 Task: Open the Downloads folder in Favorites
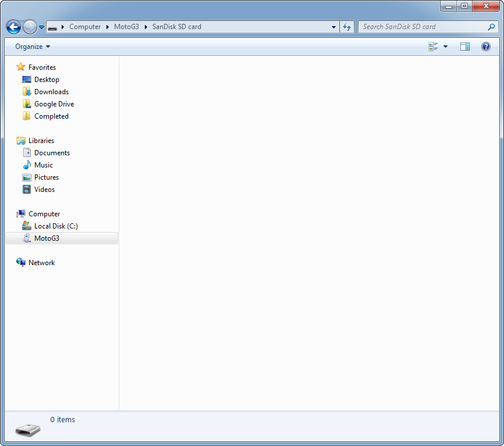[x=51, y=92]
